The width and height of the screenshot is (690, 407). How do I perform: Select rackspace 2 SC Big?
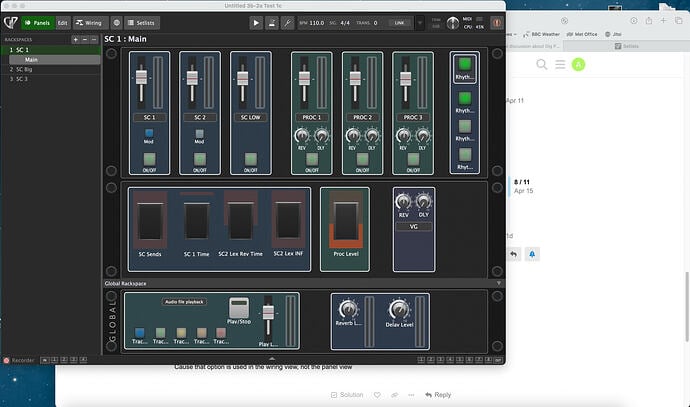click(x=51, y=69)
